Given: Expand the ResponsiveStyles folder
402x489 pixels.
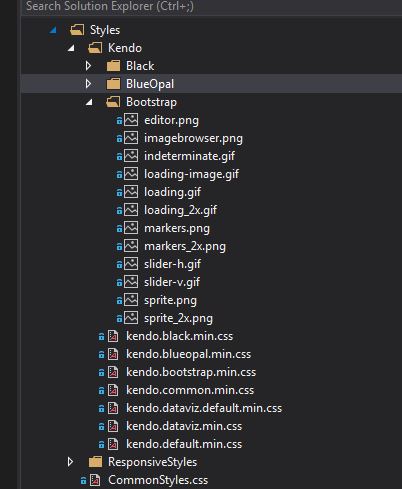Looking at the screenshot, I should click(x=70, y=462).
